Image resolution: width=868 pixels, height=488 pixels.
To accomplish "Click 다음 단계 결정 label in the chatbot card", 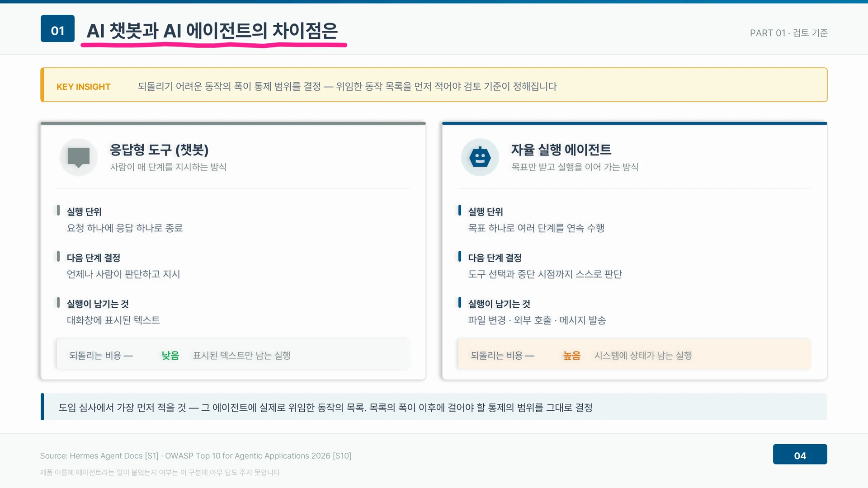I will (x=93, y=258).
